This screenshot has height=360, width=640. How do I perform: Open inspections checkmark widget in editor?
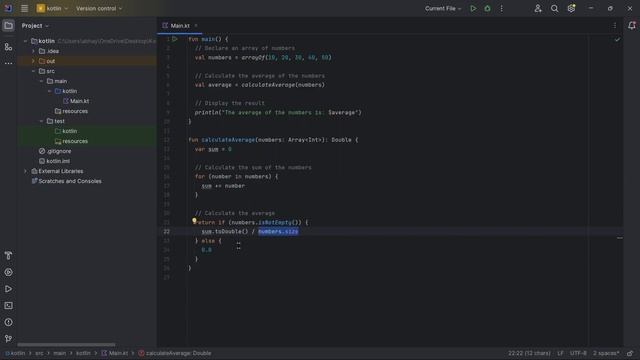point(617,40)
